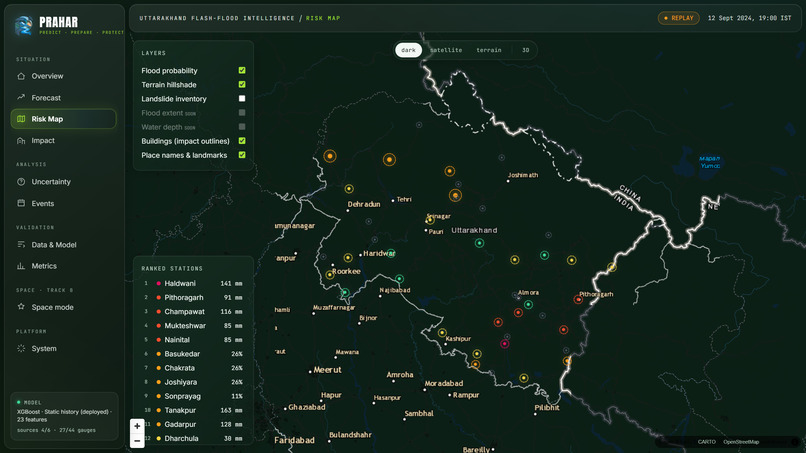Open the Overview page

point(63,76)
